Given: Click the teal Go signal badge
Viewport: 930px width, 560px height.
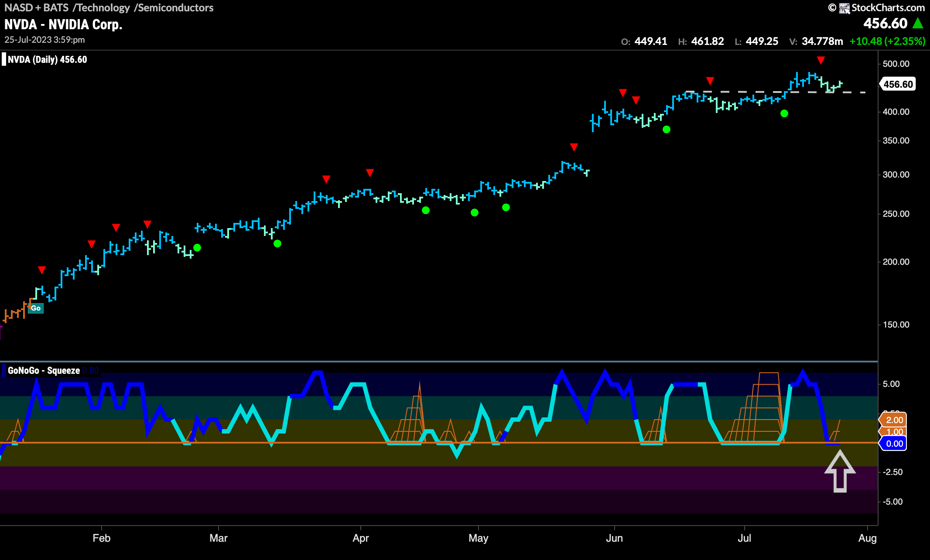Looking at the screenshot, I should 36,308.
